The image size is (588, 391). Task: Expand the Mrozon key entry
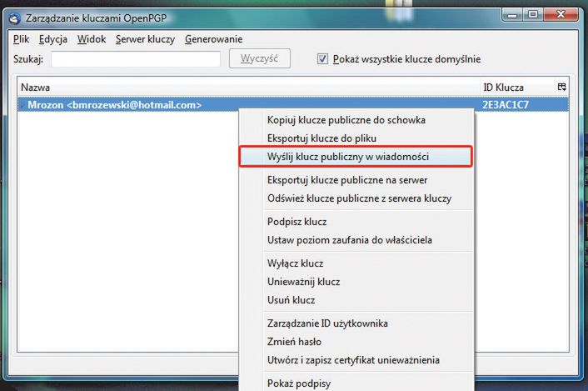click(x=22, y=105)
